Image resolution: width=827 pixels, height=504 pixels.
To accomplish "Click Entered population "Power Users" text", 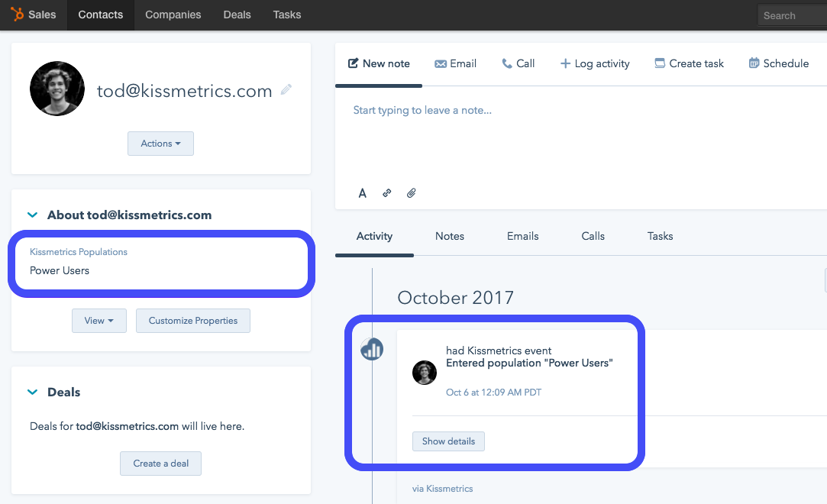I will pos(529,363).
